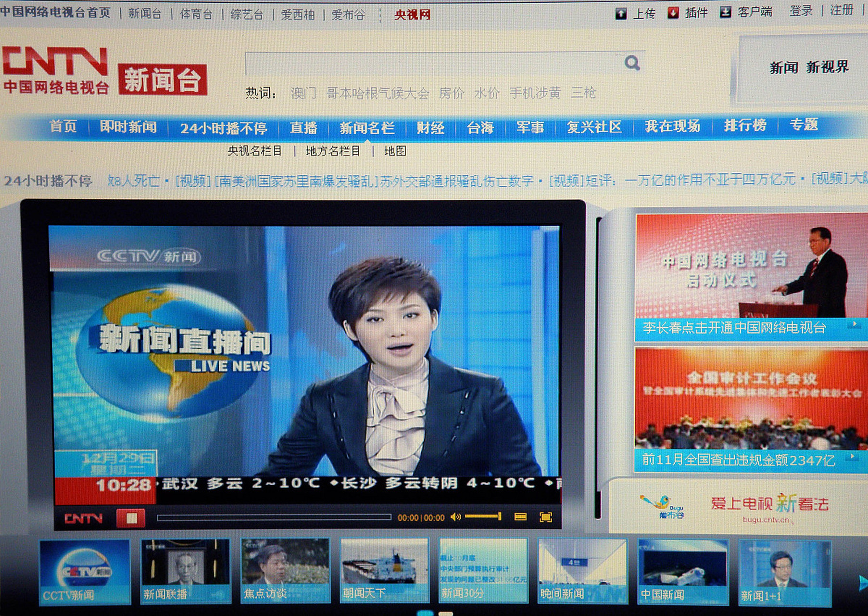Select the 朝闻天下 program thumbnail
The image size is (868, 616).
[x=385, y=570]
